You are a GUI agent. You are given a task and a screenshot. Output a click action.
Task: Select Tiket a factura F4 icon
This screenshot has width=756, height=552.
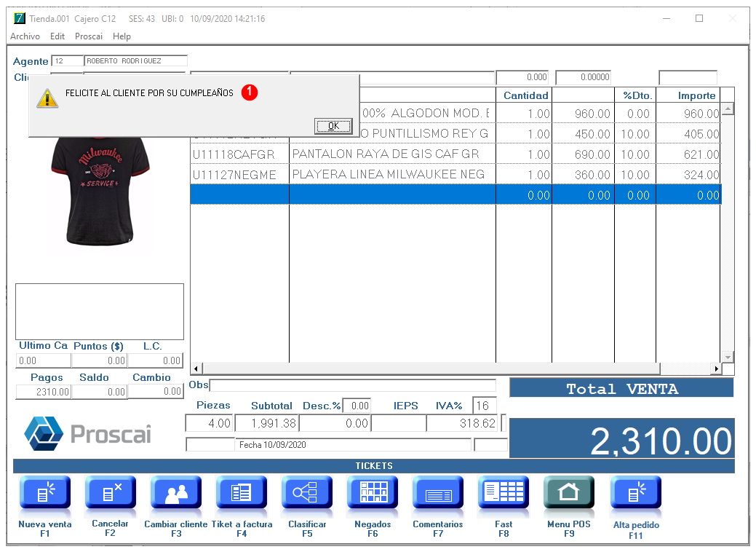click(x=242, y=493)
